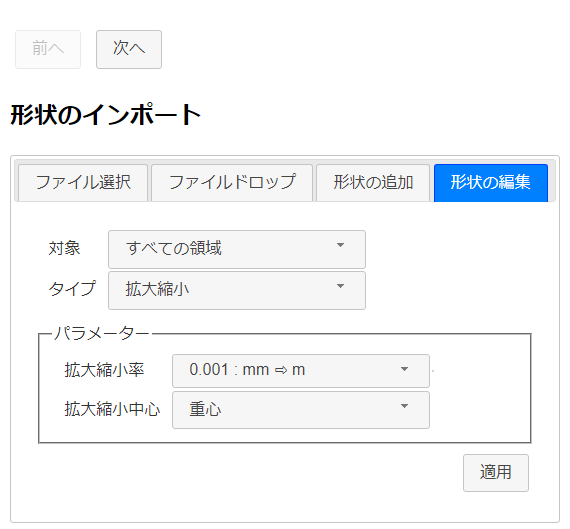570x529 pixels.
Task: Click the arrow on the 拡大縮小 type selector
Action: [340, 286]
